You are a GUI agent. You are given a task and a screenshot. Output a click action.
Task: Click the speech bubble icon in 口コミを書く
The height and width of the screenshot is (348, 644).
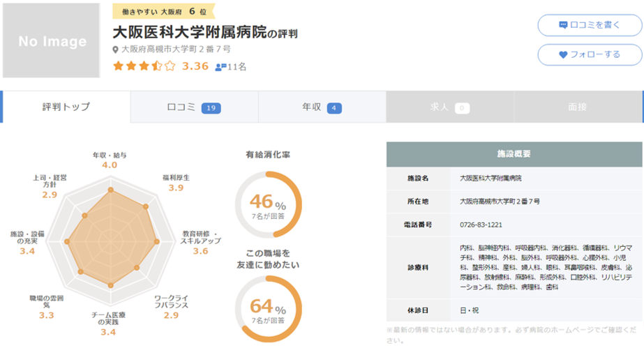[x=563, y=25]
